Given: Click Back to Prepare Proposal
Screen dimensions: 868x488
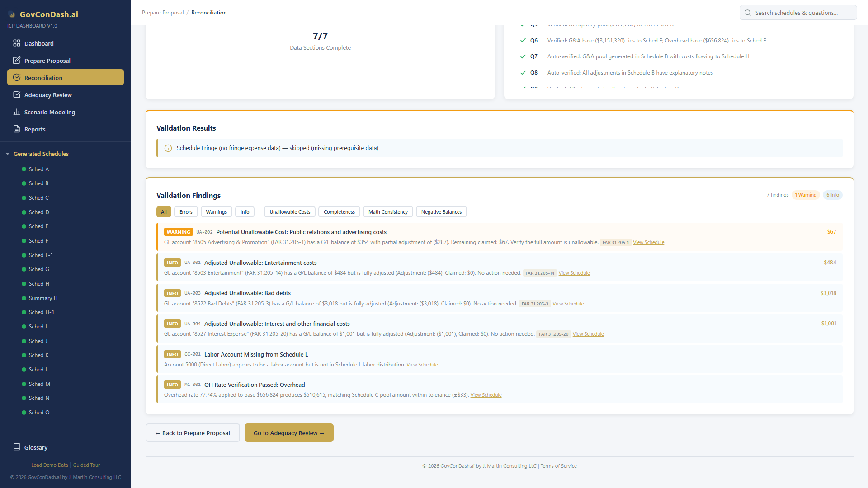Looking at the screenshot, I should (x=192, y=432).
